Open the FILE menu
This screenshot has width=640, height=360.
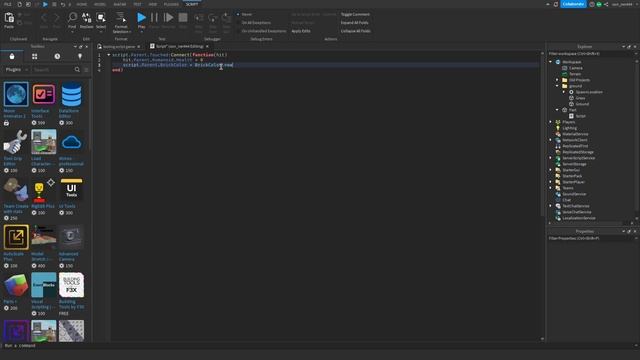coord(8,4)
